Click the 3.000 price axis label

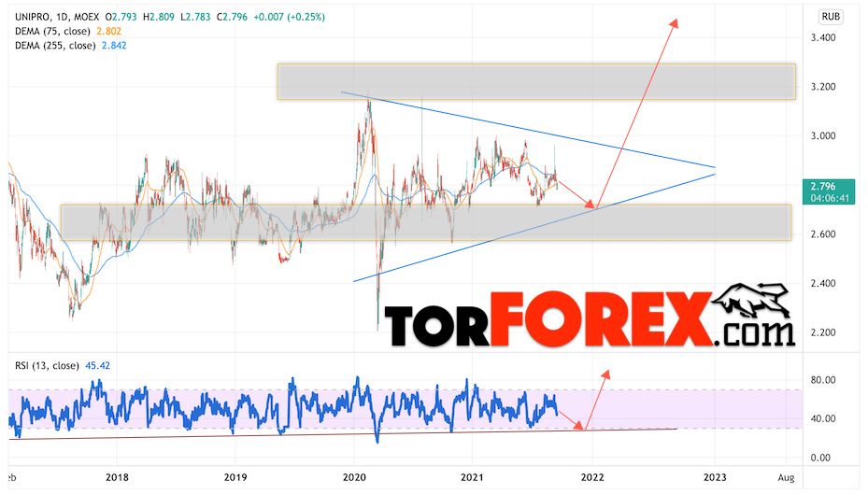coord(823,136)
